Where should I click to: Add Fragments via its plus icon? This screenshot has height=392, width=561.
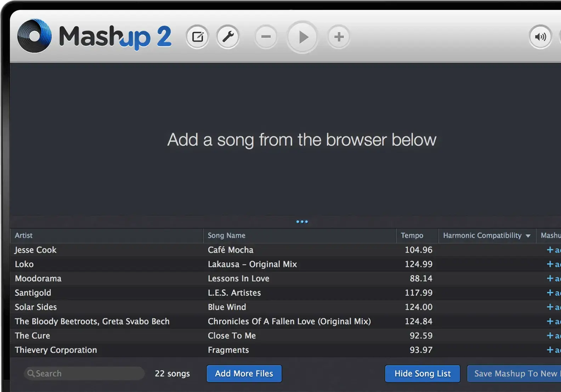tap(550, 350)
